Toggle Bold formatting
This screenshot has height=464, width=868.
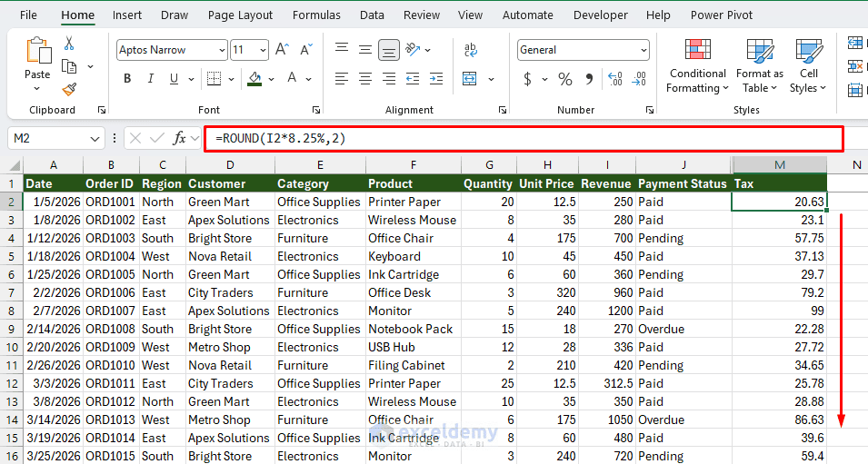(127, 78)
